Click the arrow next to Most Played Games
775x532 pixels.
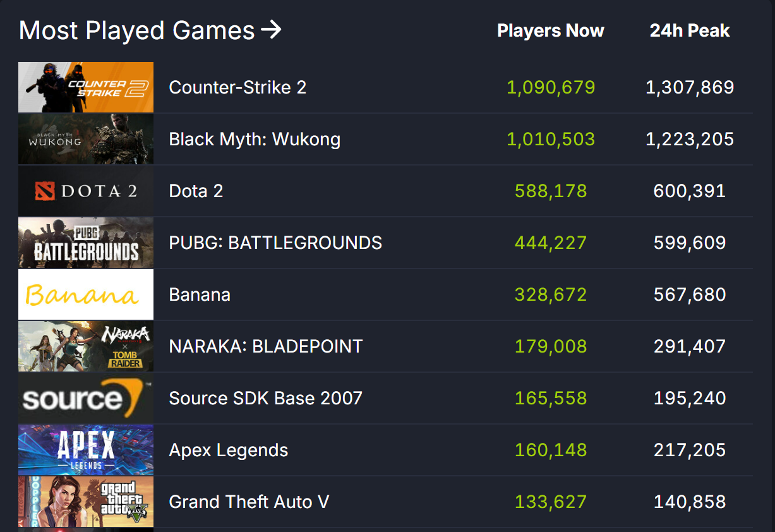[x=271, y=30]
